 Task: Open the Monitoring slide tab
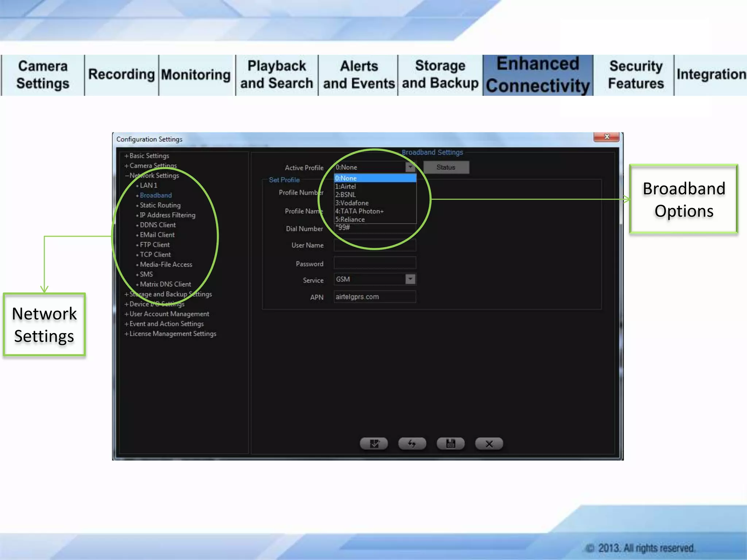click(x=196, y=75)
